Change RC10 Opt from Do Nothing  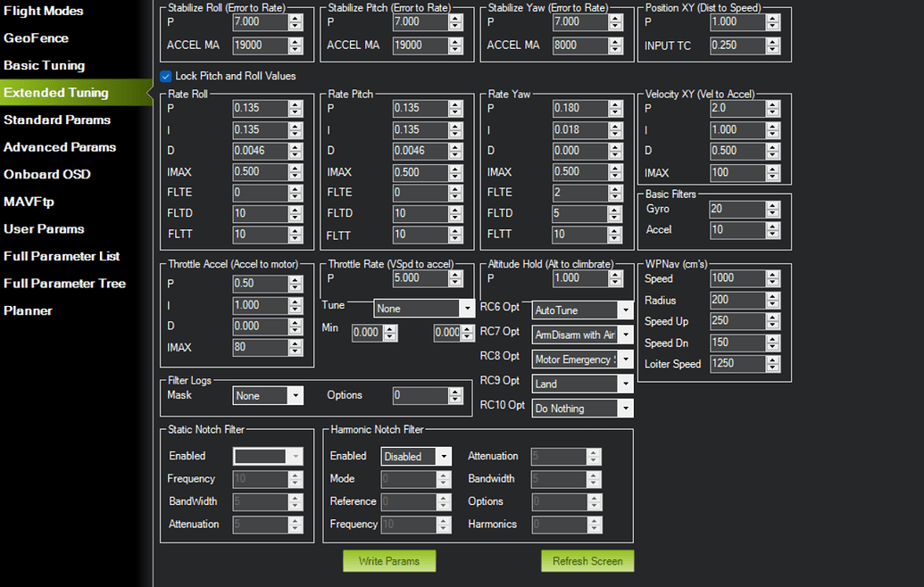pos(582,408)
